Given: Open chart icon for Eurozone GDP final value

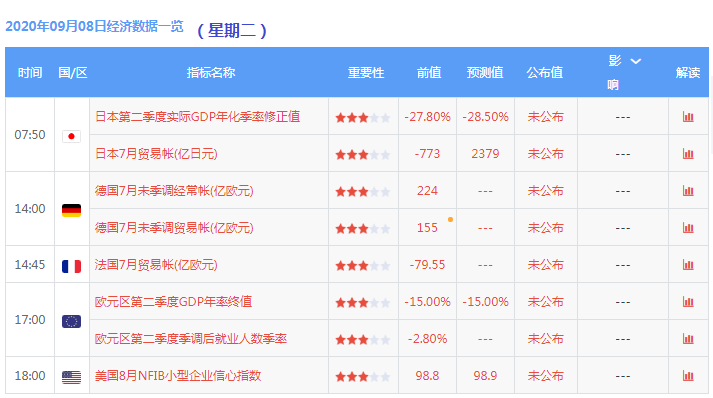Looking at the screenshot, I should [x=688, y=302].
